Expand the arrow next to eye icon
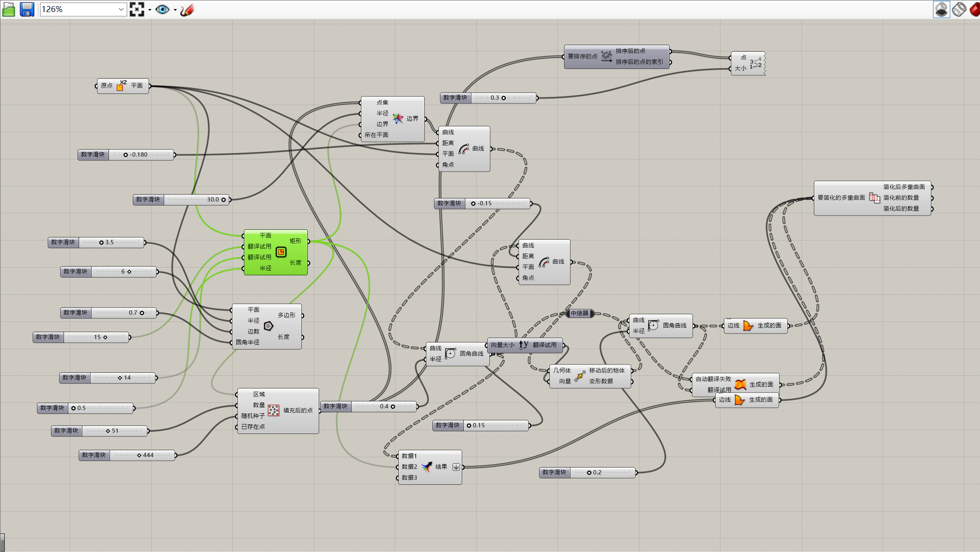Screen dimensions: 980x552 (175, 9)
